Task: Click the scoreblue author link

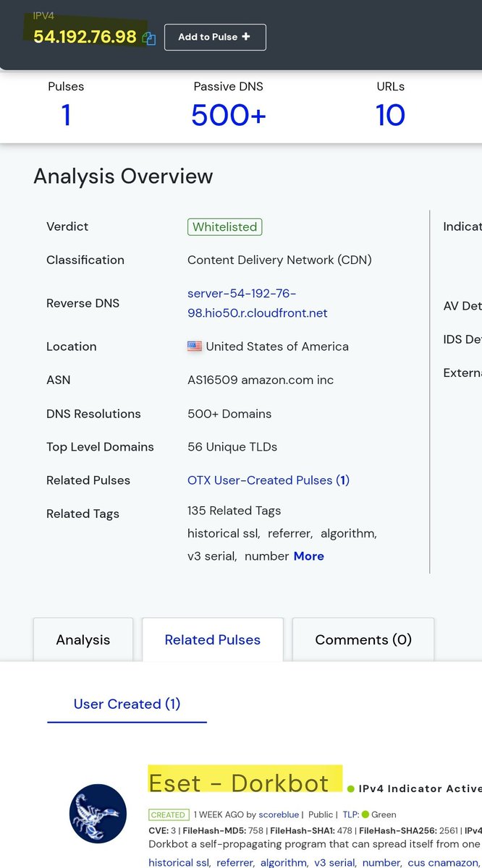Action: (x=278, y=814)
